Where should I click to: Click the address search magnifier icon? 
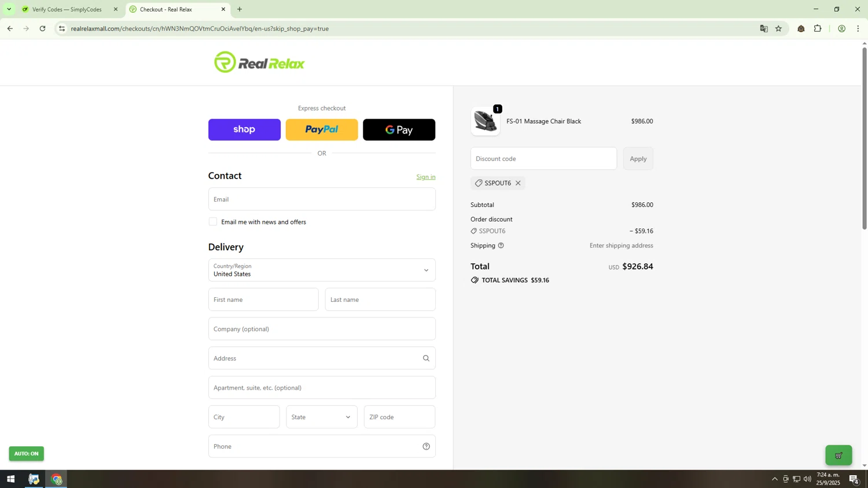click(x=426, y=358)
